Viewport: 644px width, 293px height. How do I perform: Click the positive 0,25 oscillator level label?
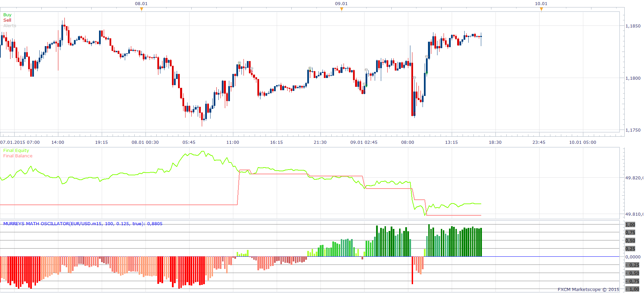(630, 249)
